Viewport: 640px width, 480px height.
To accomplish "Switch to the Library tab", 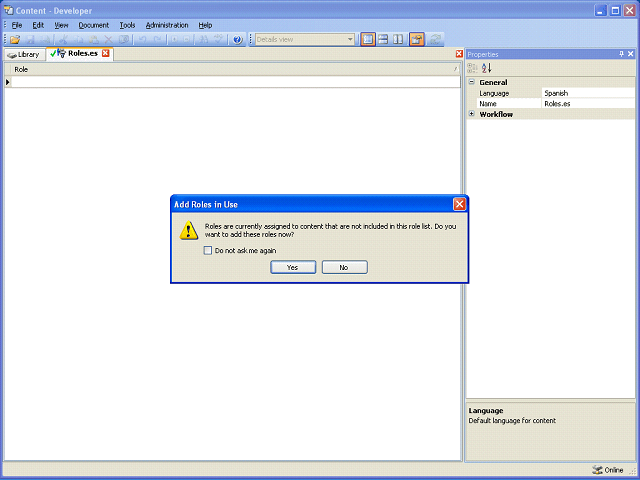I will [24, 55].
